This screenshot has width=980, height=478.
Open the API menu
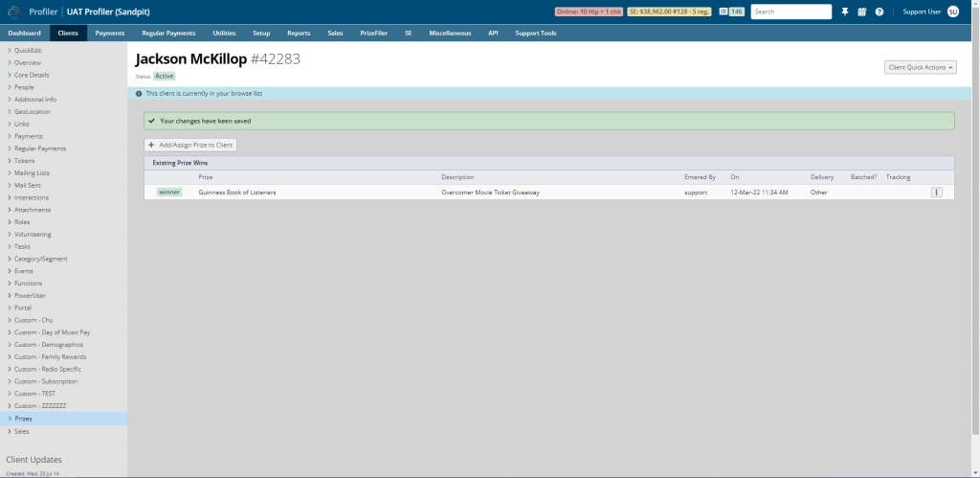(493, 34)
